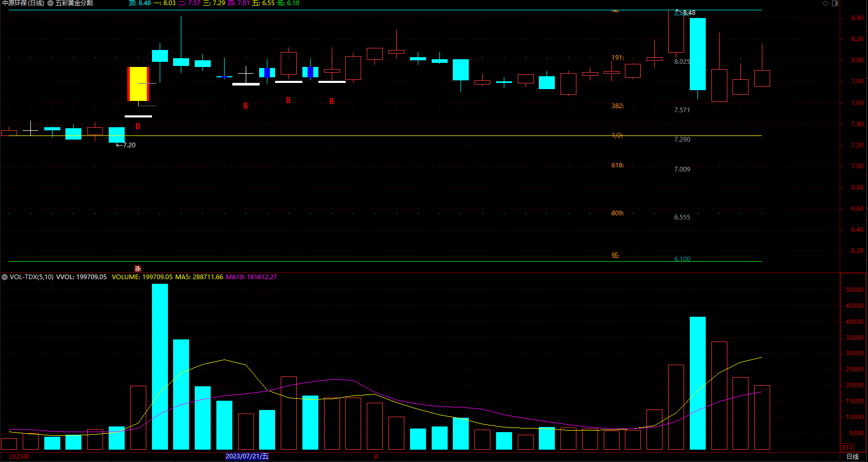Click the 7.571 level price value
The width and height of the screenshot is (868, 462).
pyautogui.click(x=682, y=110)
